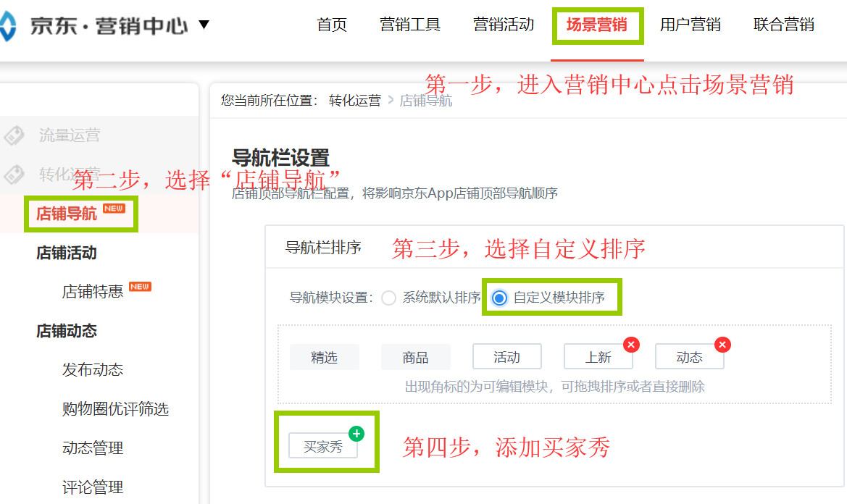Click 导航栏排序 section header
This screenshot has width=847, height=504.
click(323, 248)
